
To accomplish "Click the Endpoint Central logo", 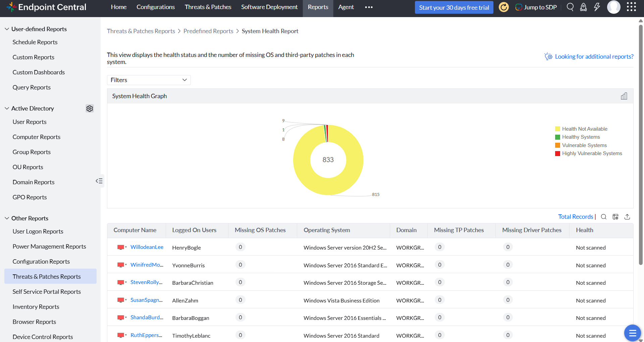I will coord(47,7).
